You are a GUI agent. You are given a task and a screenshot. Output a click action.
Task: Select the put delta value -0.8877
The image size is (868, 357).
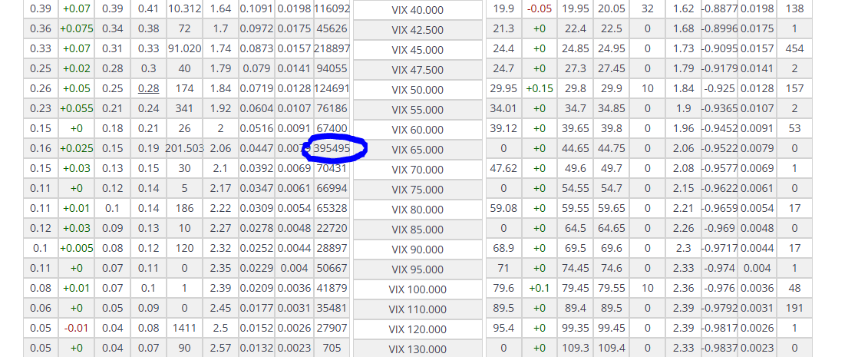click(720, 9)
